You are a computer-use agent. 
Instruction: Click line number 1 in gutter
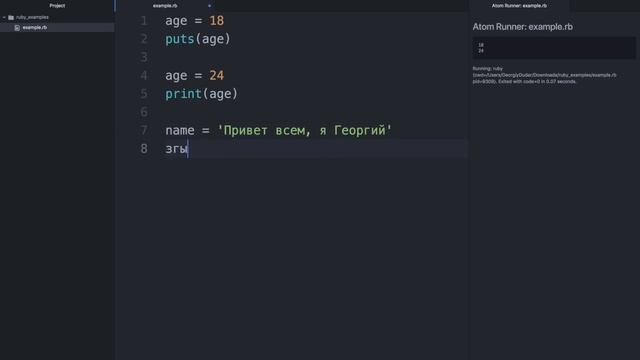[x=144, y=21]
